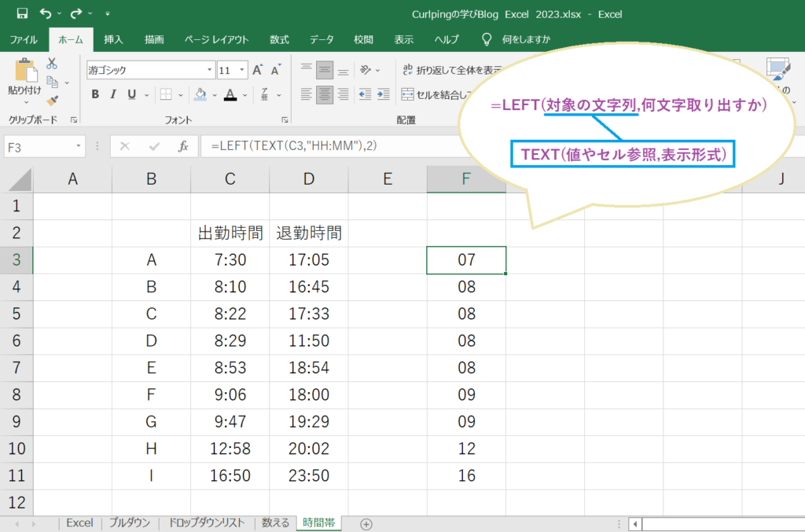Cancel the formula entry with X
This screenshot has width=805, height=532.
[x=125, y=147]
